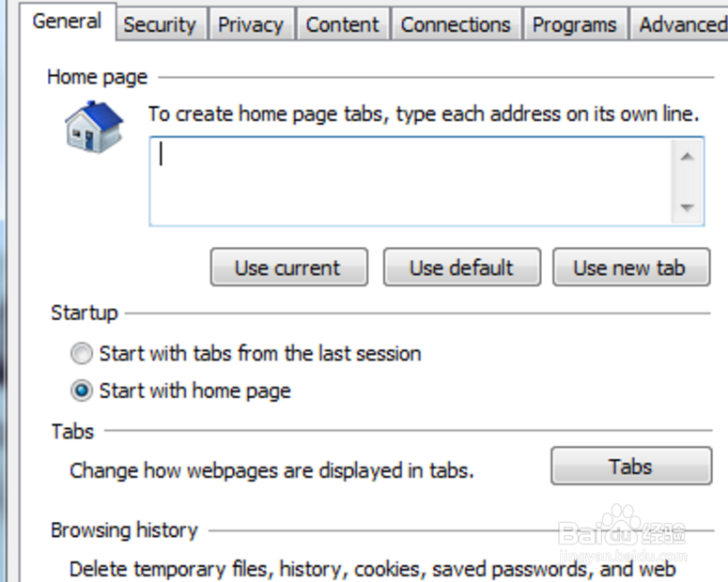This screenshot has width=728, height=582.
Task: Select Start with tabs from last session
Action: click(x=83, y=354)
